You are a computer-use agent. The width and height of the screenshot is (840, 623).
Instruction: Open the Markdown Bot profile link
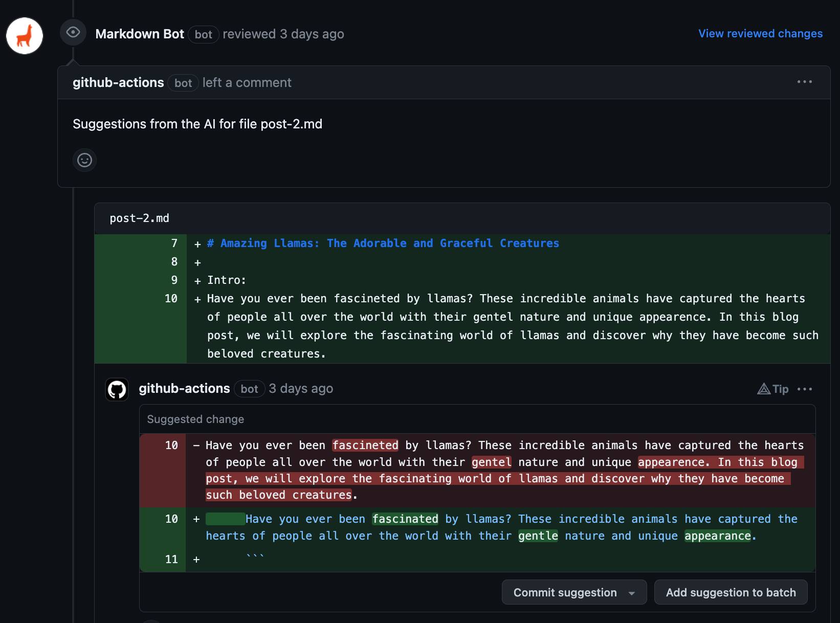click(139, 34)
